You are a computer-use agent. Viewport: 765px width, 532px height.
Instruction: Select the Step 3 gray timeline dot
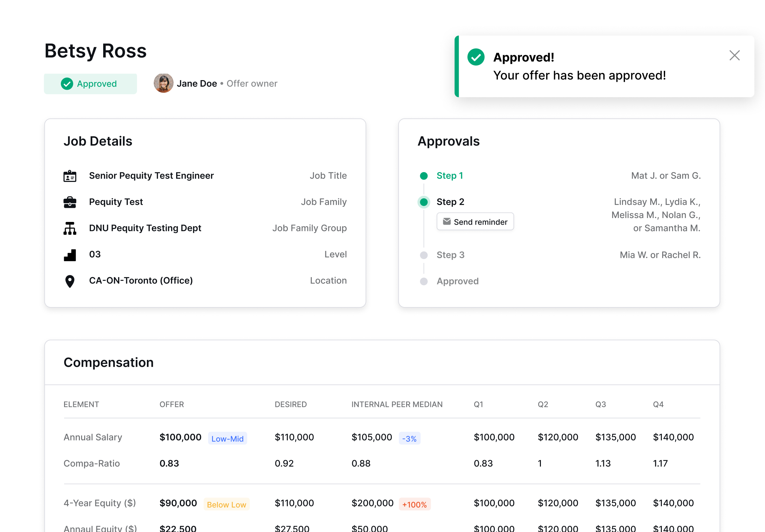click(424, 255)
